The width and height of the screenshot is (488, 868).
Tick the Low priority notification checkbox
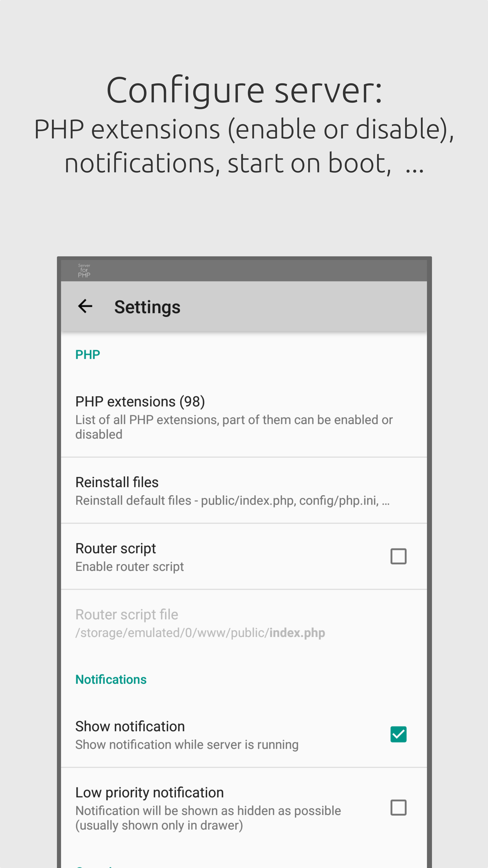point(398,808)
